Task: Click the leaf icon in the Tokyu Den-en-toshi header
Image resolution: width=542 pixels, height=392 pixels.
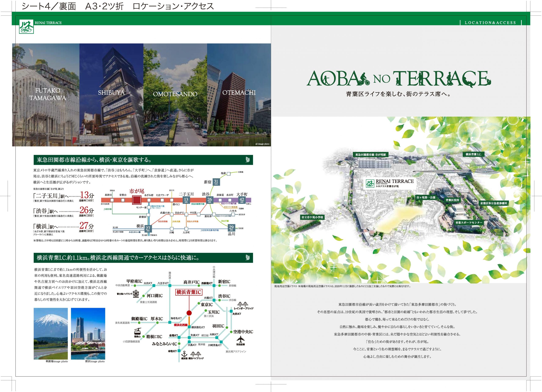Action: point(247,160)
